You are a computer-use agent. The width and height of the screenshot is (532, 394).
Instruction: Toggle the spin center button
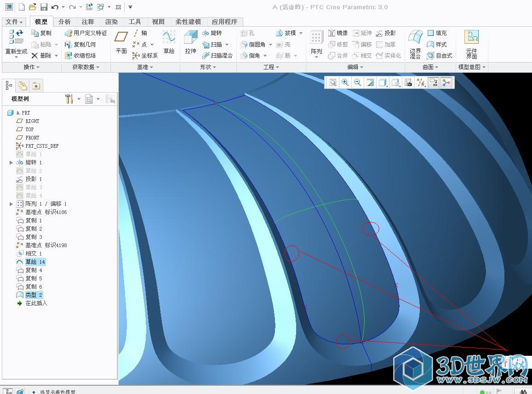click(x=446, y=82)
